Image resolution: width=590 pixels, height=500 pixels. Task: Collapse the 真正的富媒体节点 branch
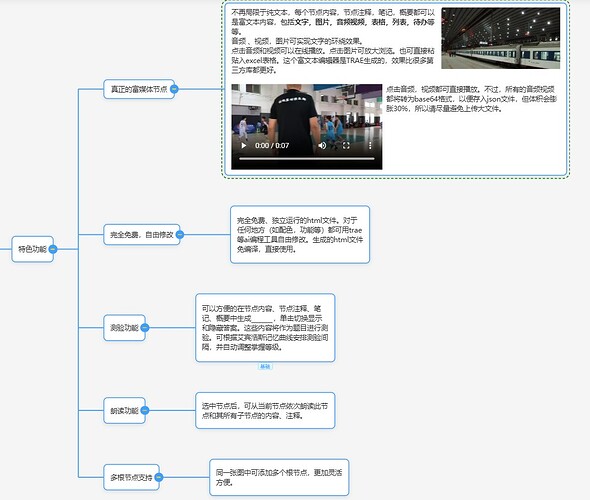point(174,89)
